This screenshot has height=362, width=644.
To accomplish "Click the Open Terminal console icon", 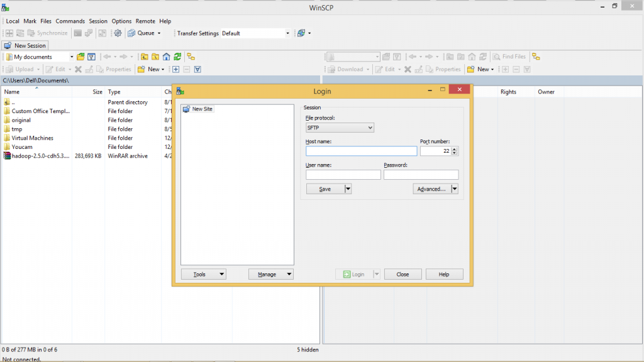I will (77, 33).
